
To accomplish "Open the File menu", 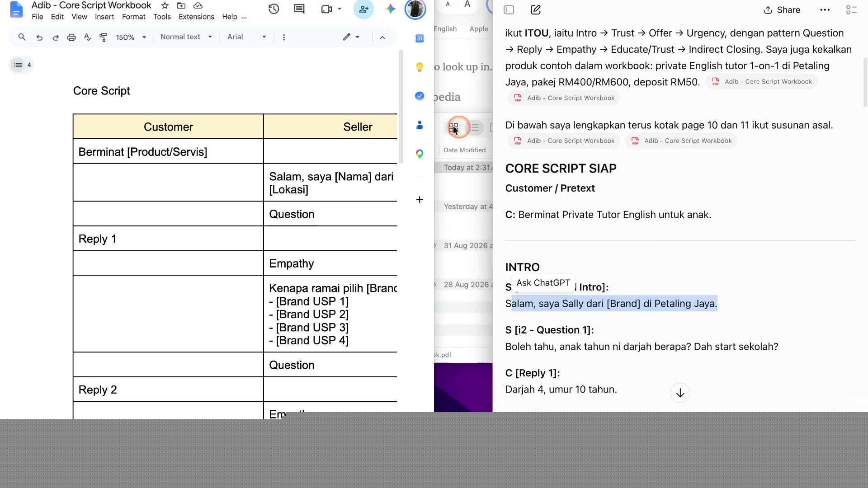I will (x=38, y=17).
